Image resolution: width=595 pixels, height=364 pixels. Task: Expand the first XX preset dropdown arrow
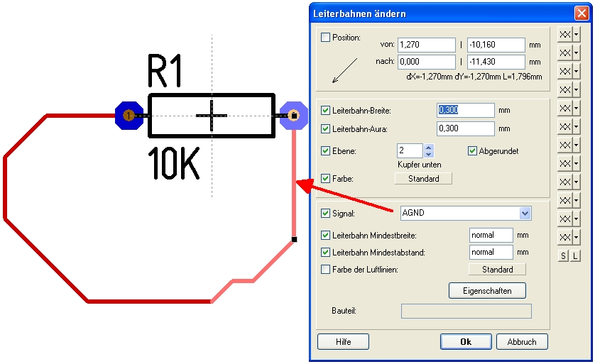pos(577,34)
